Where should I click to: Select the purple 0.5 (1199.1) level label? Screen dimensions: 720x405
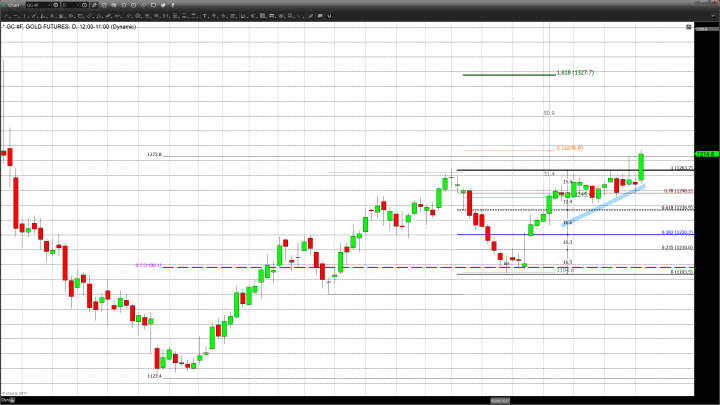[148, 265]
